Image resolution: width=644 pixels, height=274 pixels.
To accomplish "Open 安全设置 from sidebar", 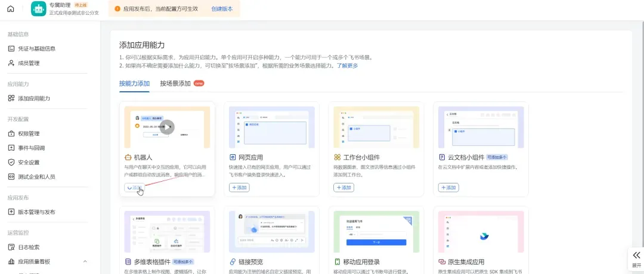I will click(29, 162).
